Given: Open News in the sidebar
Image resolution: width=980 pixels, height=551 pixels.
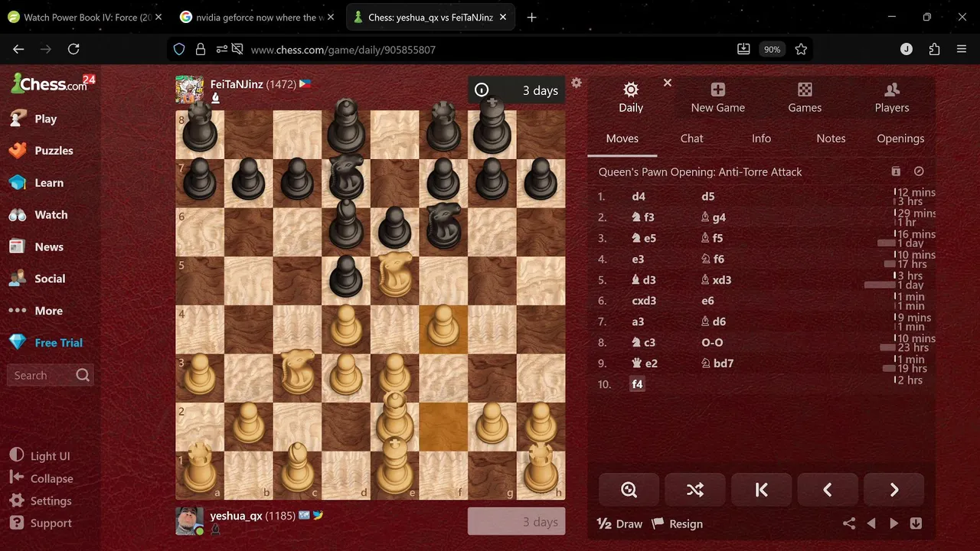Looking at the screenshot, I should [36, 247].
